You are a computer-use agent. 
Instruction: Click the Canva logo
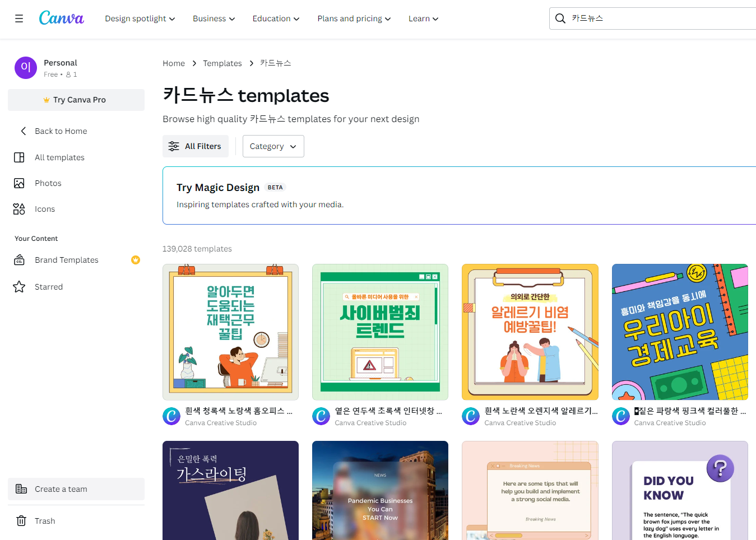(62, 18)
